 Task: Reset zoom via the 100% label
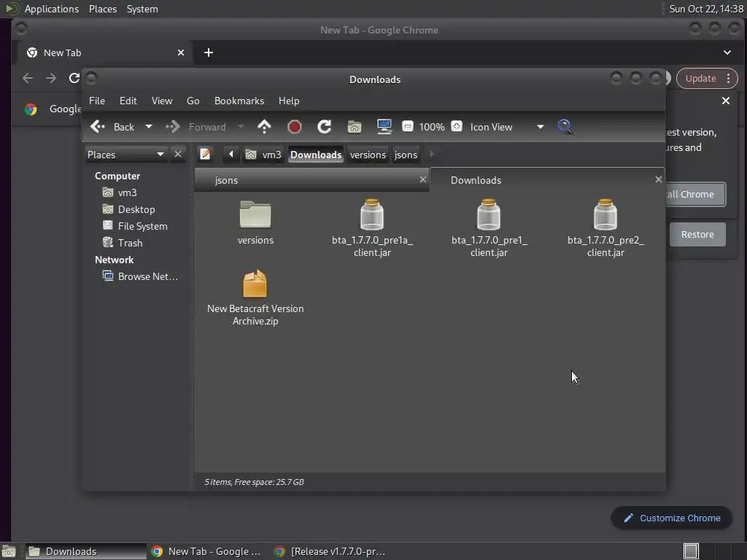point(432,127)
